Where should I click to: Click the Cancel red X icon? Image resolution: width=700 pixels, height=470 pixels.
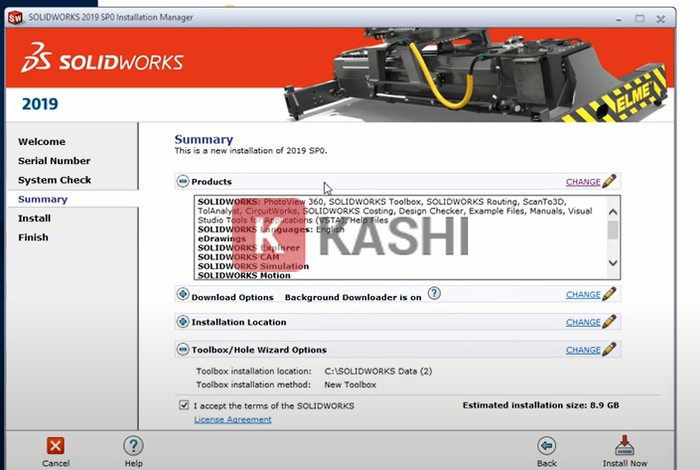click(56, 446)
